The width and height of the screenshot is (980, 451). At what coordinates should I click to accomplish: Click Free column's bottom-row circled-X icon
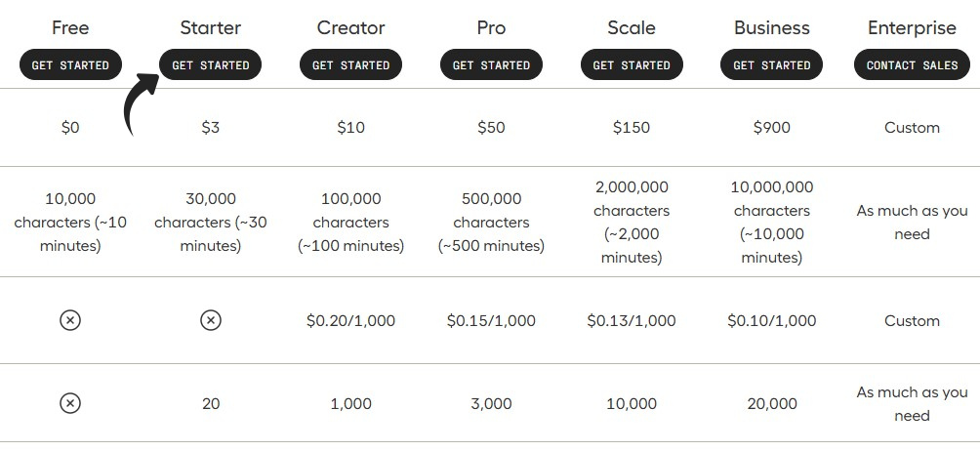tap(70, 403)
